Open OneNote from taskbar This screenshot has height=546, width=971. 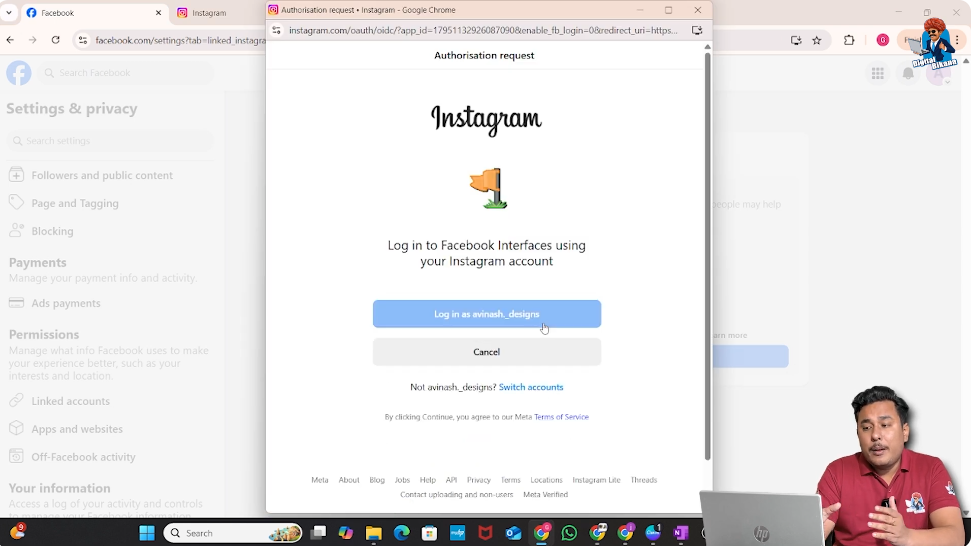pos(681,533)
